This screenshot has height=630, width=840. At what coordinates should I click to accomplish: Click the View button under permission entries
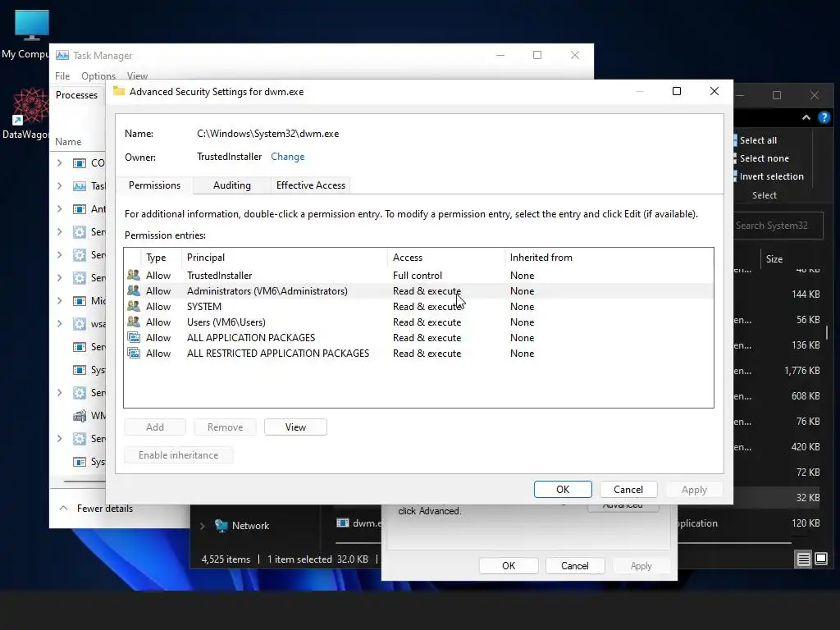[295, 427]
